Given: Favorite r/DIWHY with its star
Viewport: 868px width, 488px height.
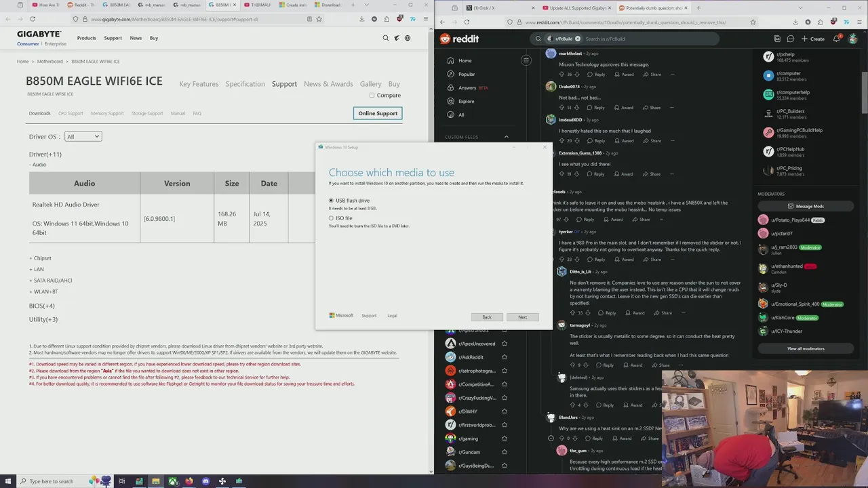Looking at the screenshot, I should 504,411.
